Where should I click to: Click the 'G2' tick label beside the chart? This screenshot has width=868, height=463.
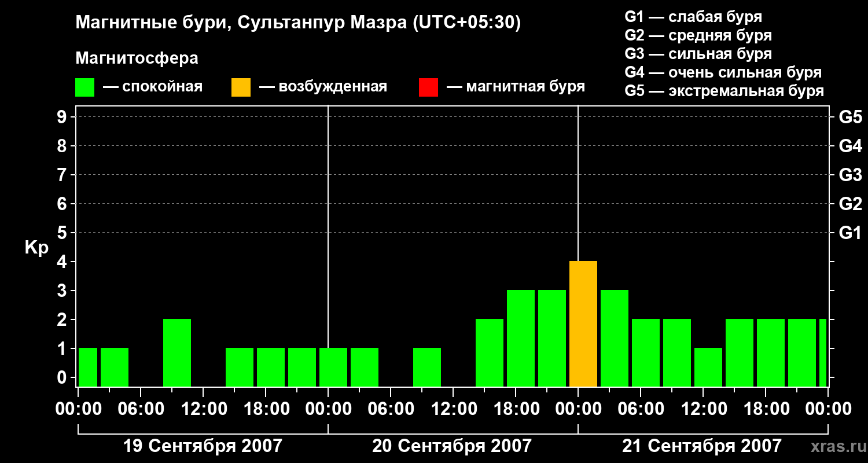(x=851, y=204)
